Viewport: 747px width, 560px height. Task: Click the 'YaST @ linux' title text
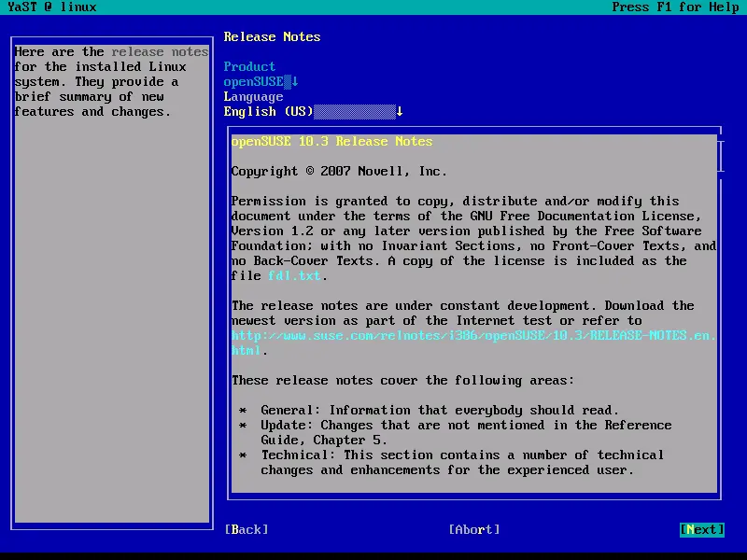click(x=52, y=7)
